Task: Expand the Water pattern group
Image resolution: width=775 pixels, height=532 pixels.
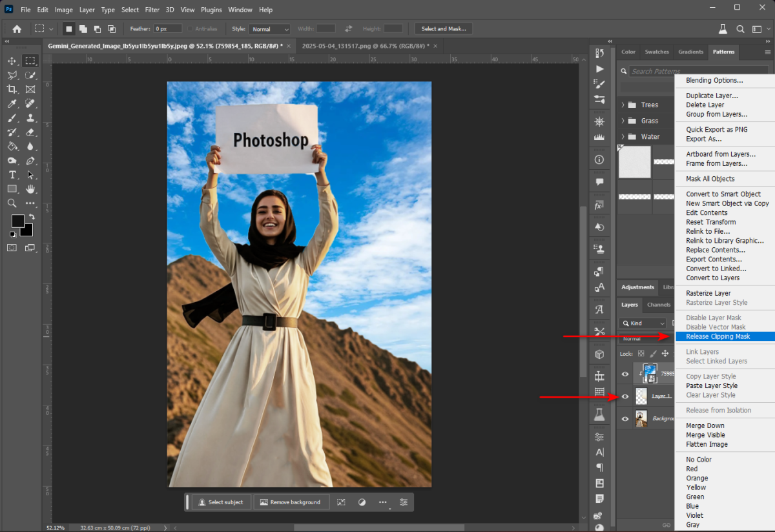Action: [x=623, y=137]
